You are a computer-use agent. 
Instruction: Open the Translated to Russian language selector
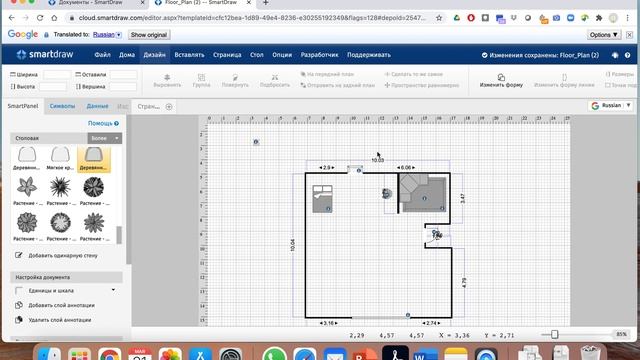point(107,35)
